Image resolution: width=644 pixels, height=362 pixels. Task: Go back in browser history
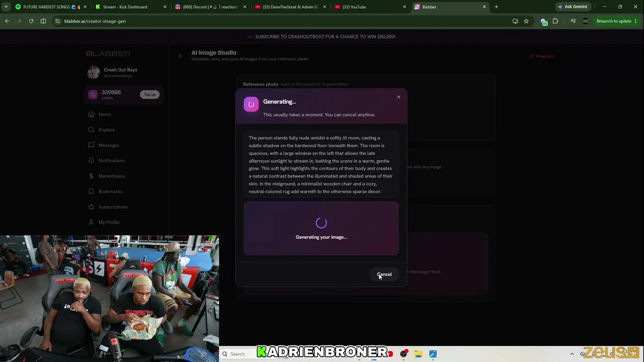point(7,21)
